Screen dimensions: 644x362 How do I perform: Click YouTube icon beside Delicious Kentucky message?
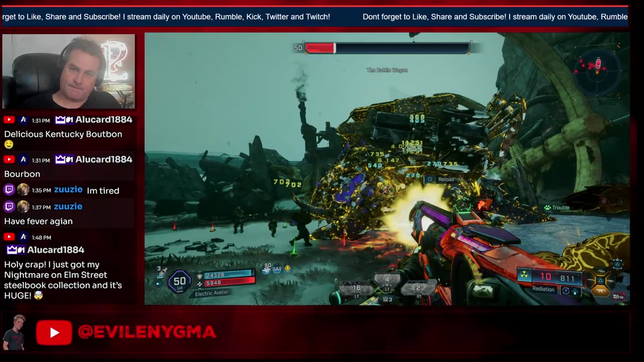point(9,120)
